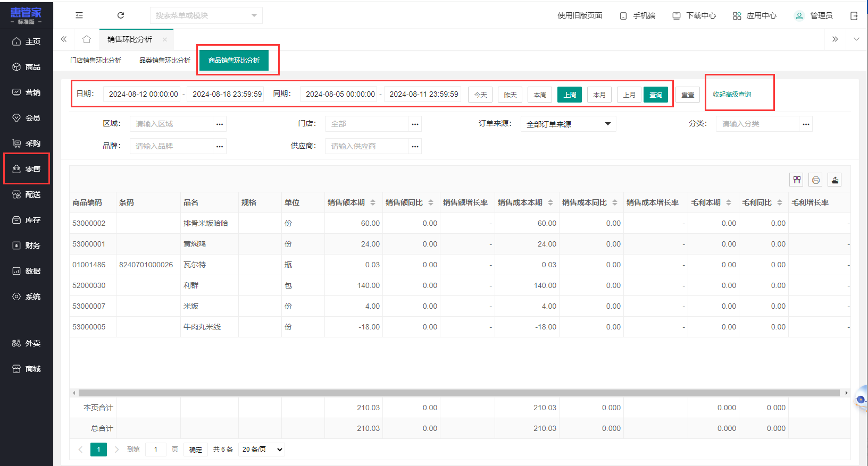
Task: Open the 搜索菜单或模块 dropdown
Action: [x=206, y=15]
